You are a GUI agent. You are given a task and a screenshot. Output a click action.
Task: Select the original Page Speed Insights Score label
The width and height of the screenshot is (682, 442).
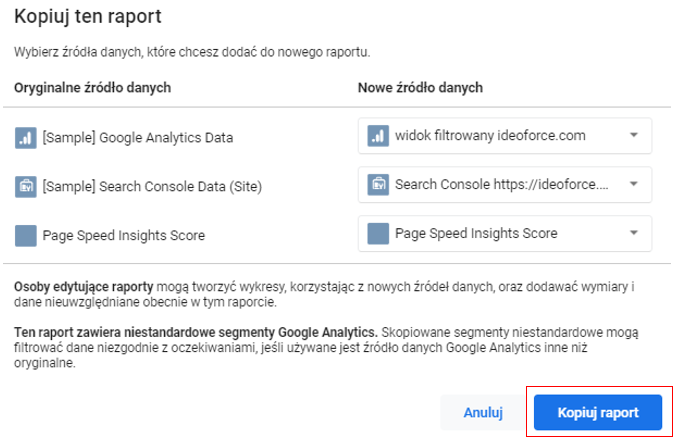(124, 236)
